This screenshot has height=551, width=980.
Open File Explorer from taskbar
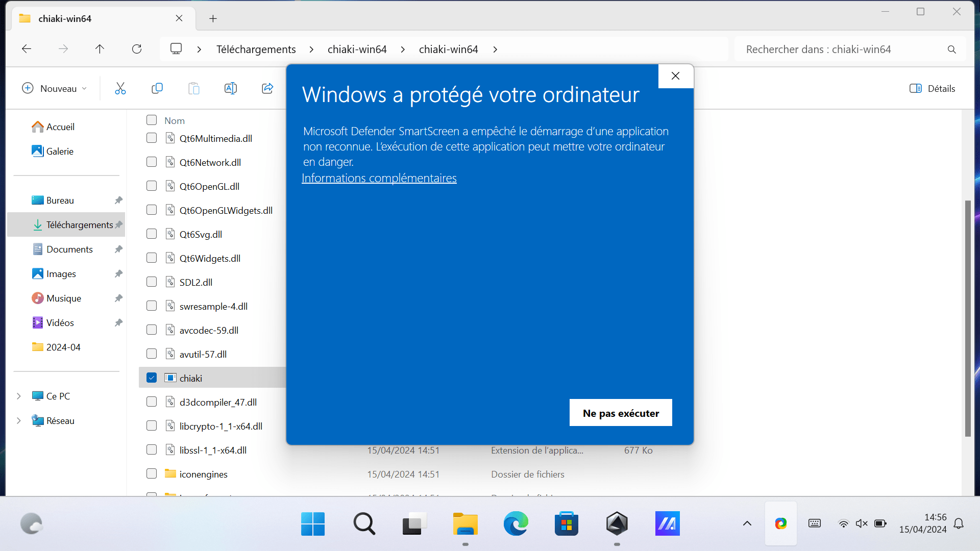click(x=465, y=523)
